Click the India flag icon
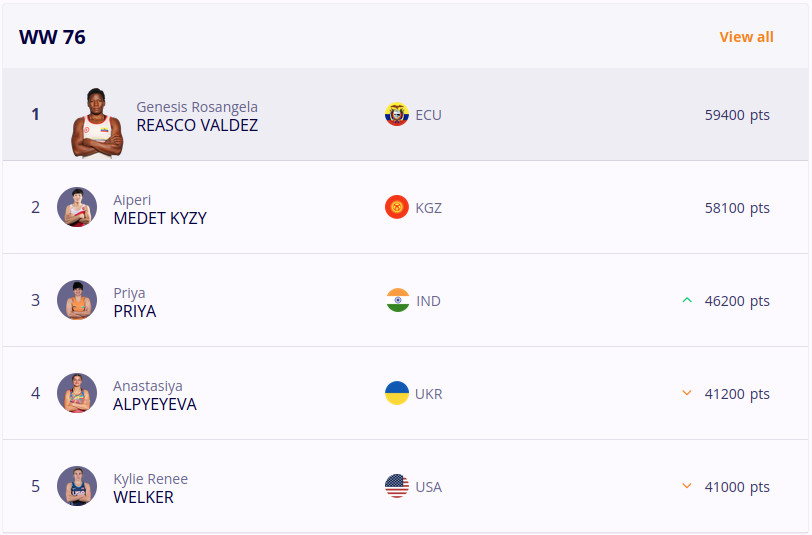This screenshot has height=535, width=812. point(398,300)
